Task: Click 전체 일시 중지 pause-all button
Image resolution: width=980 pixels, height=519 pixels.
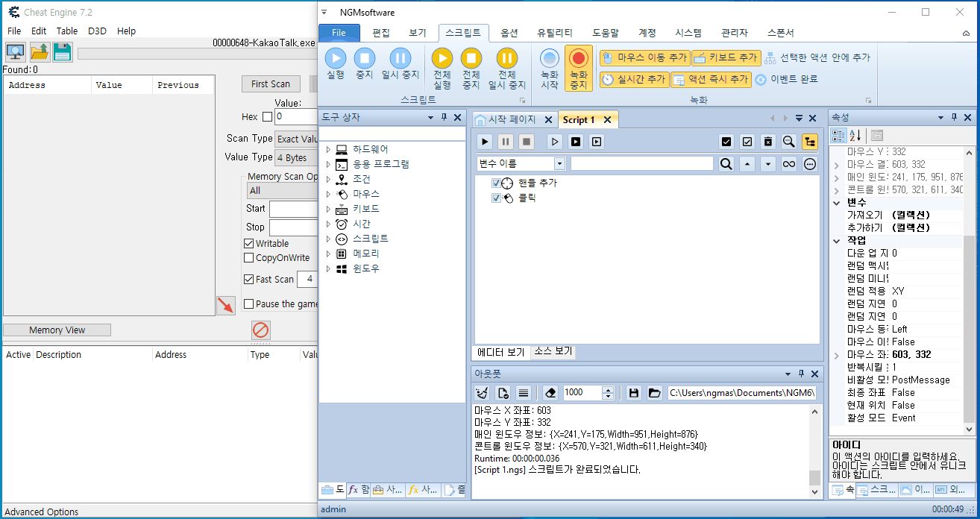Action: tap(507, 69)
